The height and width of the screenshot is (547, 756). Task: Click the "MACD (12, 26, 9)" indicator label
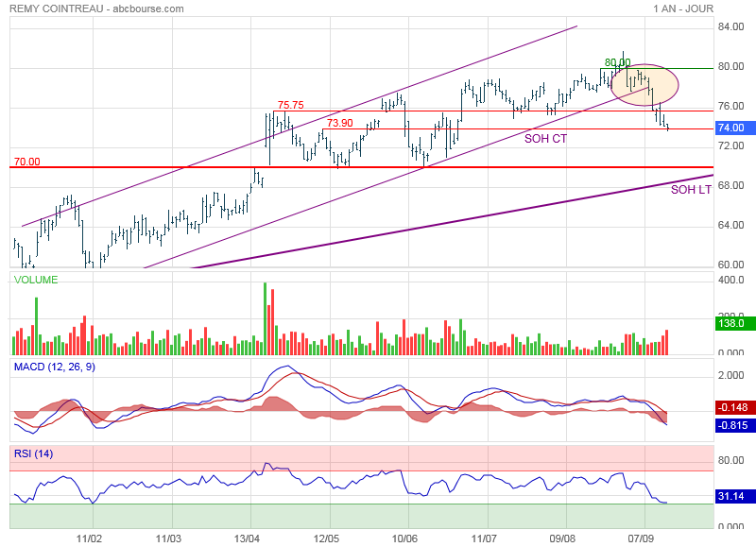(x=55, y=368)
